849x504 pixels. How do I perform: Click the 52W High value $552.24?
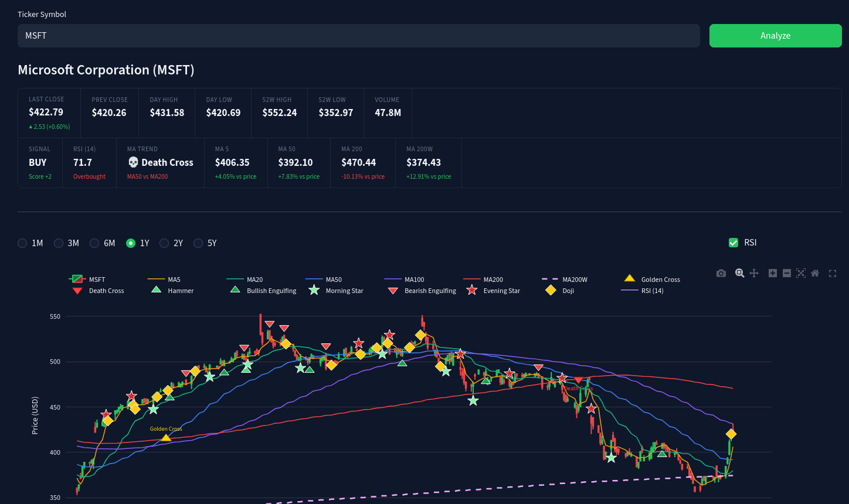point(280,113)
